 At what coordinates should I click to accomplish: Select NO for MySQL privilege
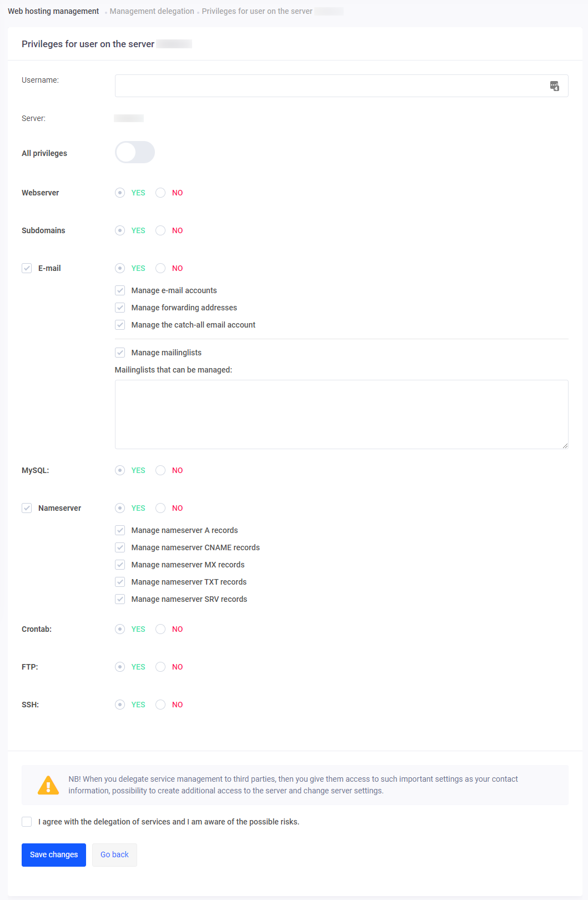160,470
